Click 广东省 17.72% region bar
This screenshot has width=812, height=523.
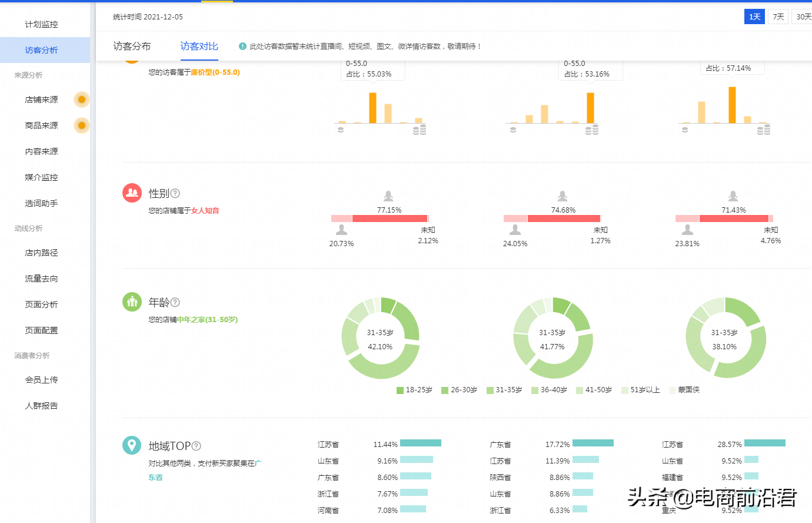(x=593, y=443)
